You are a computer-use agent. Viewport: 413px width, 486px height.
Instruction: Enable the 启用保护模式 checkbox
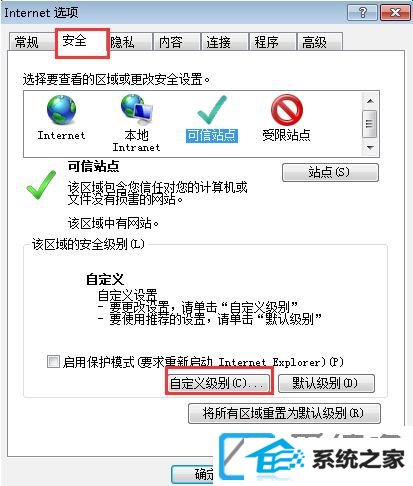tap(53, 361)
